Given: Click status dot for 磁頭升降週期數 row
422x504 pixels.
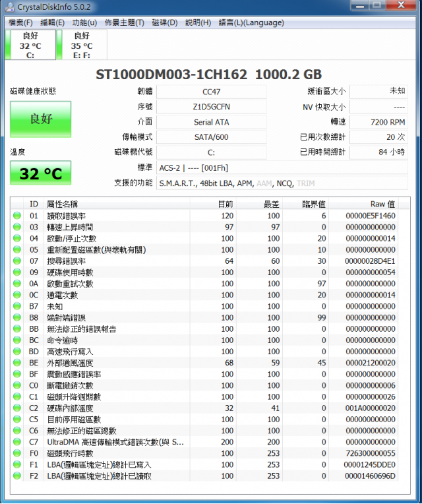Looking at the screenshot, I should 17,396.
